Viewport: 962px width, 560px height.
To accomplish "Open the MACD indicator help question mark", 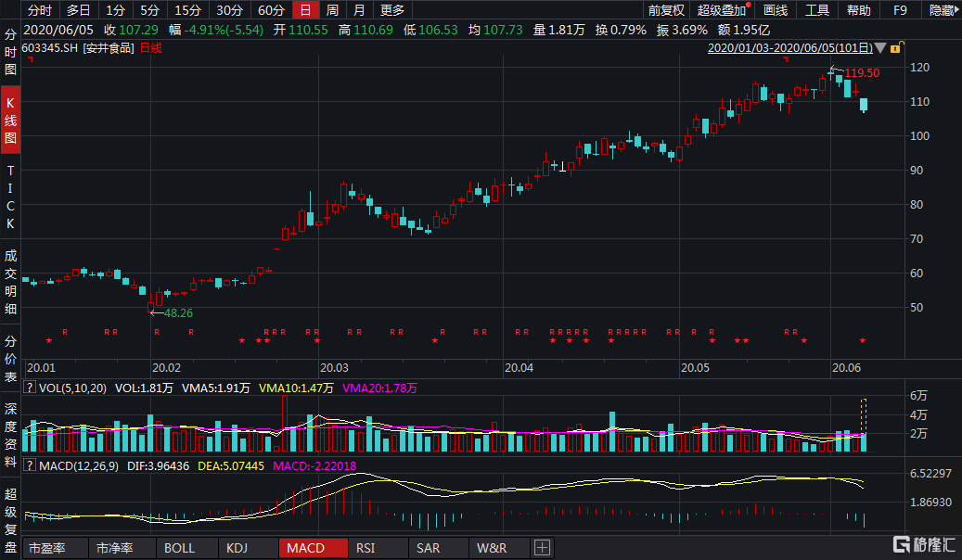I will click(x=30, y=465).
